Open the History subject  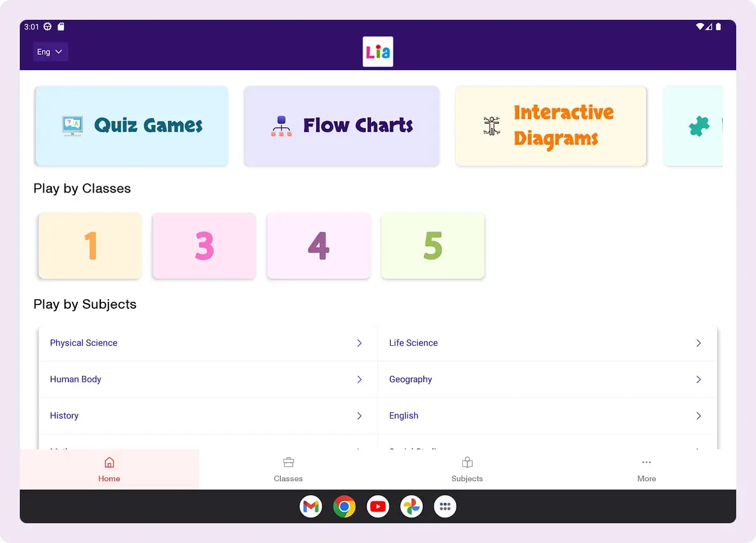[64, 416]
